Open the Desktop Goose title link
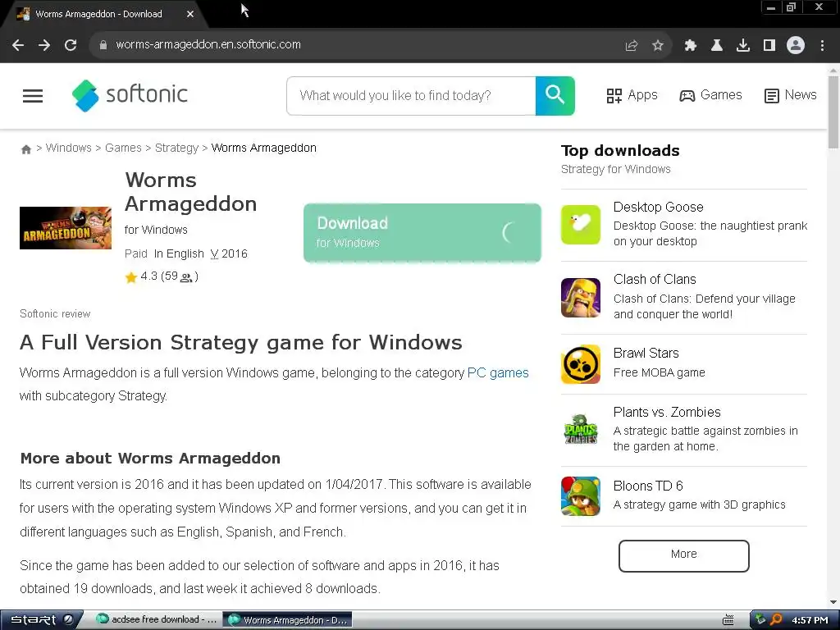 659,208
